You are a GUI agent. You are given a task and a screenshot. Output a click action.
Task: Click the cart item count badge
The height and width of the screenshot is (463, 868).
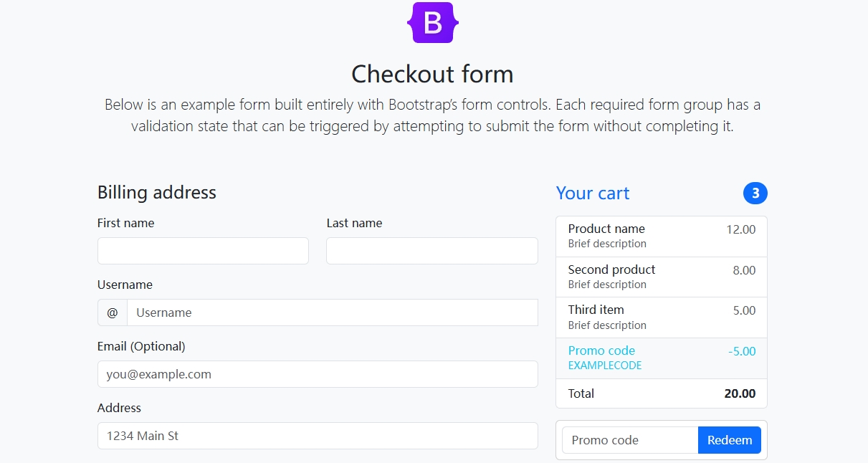755,194
